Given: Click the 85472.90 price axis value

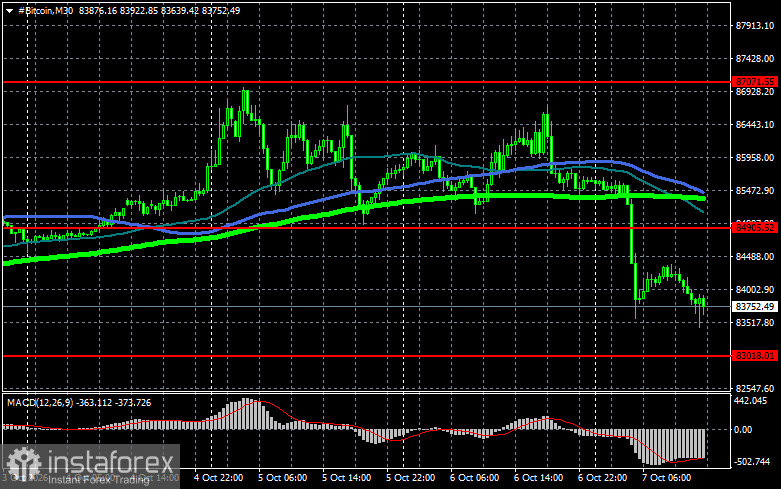Looking at the screenshot, I should [x=755, y=191].
